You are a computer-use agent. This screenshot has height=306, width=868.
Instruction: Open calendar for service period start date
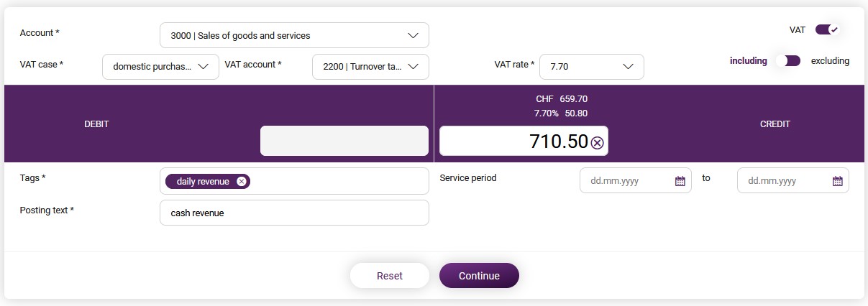(680, 181)
